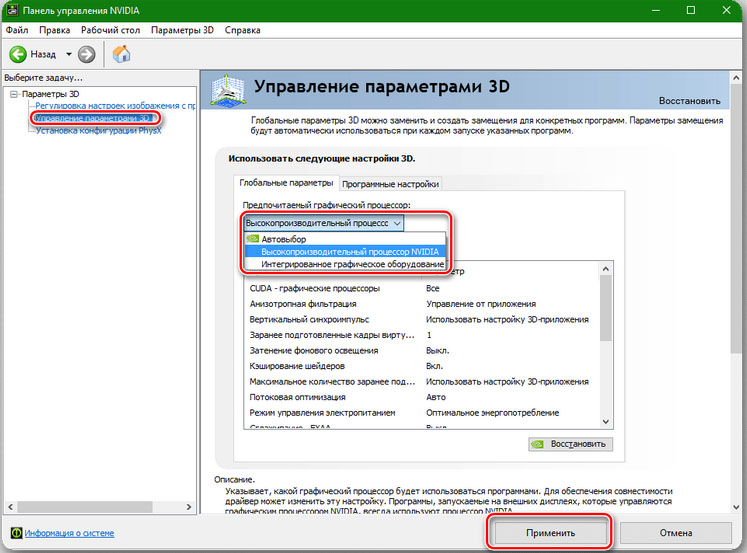747x553 pixels.
Task: Open the Справка menu
Action: point(242,30)
